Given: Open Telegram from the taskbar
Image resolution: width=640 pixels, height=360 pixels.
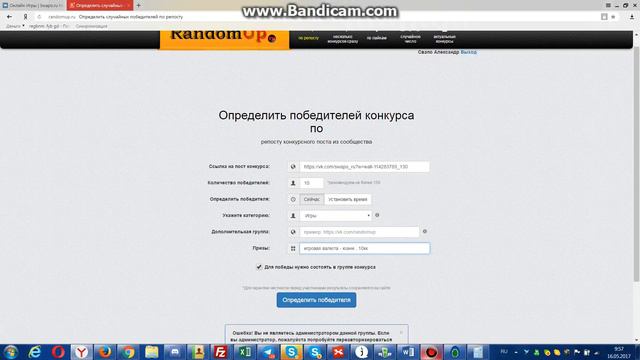Looking at the screenshot, I should click(x=269, y=352).
